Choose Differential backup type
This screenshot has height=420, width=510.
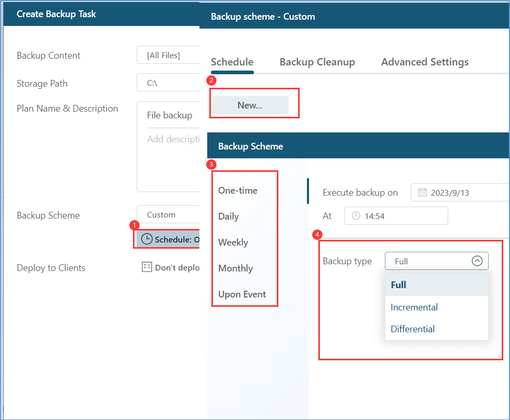point(412,329)
